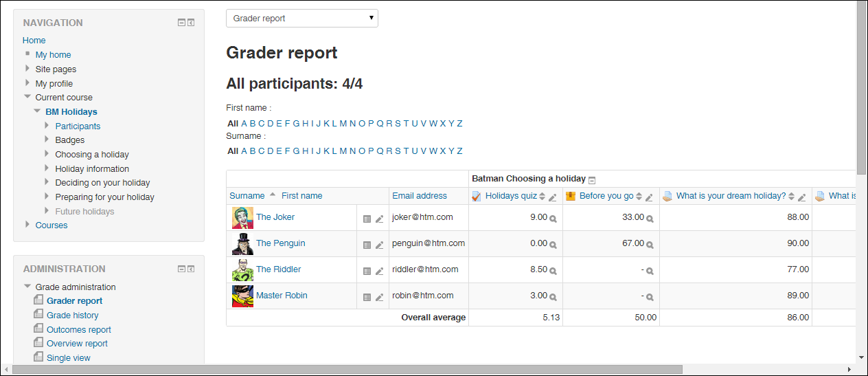Image resolution: width=868 pixels, height=376 pixels.
Task: Collapse the Batman Choosing a holiday category
Action: [592, 179]
